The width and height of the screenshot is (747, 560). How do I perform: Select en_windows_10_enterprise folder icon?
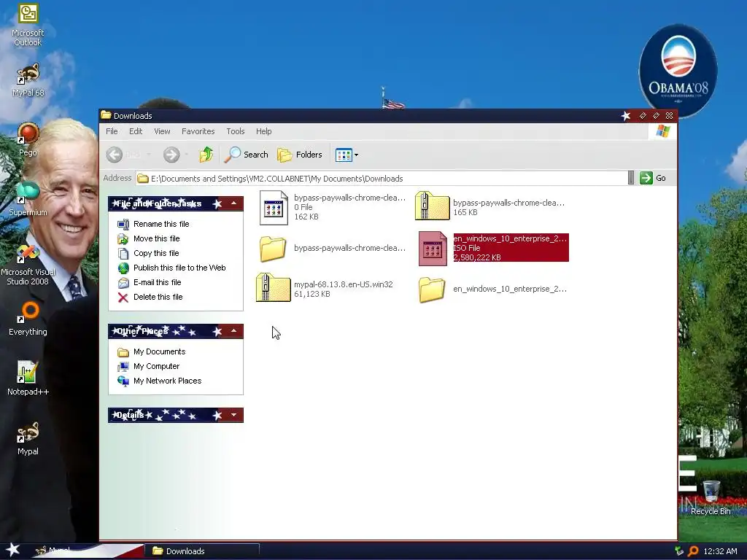tap(432, 289)
